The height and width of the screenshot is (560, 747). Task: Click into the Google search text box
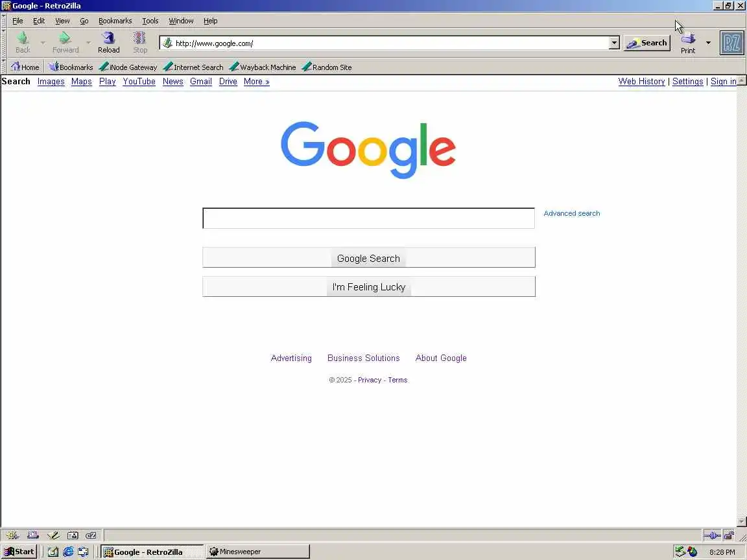point(369,218)
